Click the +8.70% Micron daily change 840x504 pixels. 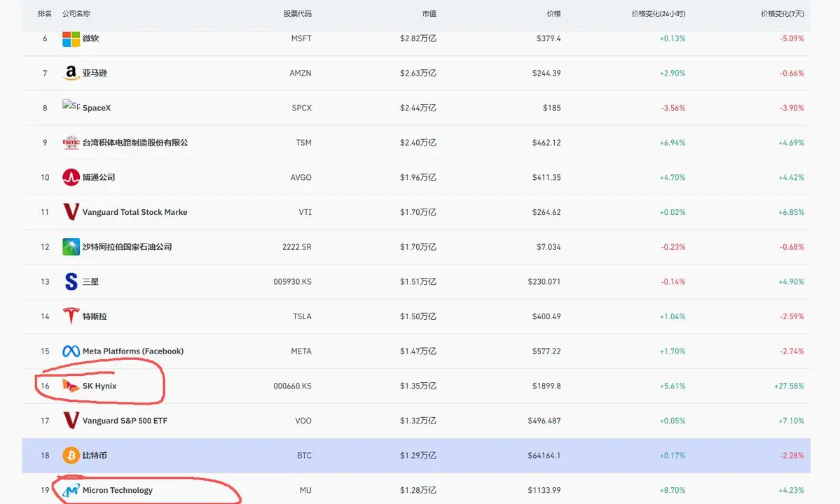click(x=673, y=491)
